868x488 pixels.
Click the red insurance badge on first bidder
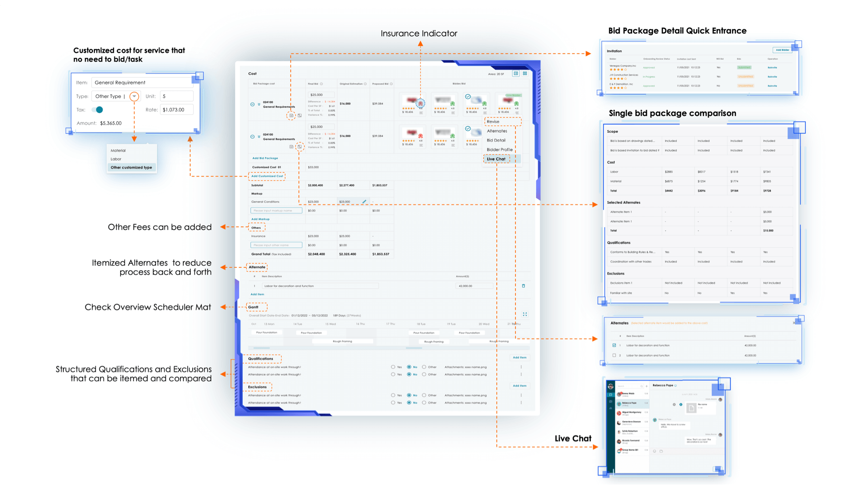point(420,103)
